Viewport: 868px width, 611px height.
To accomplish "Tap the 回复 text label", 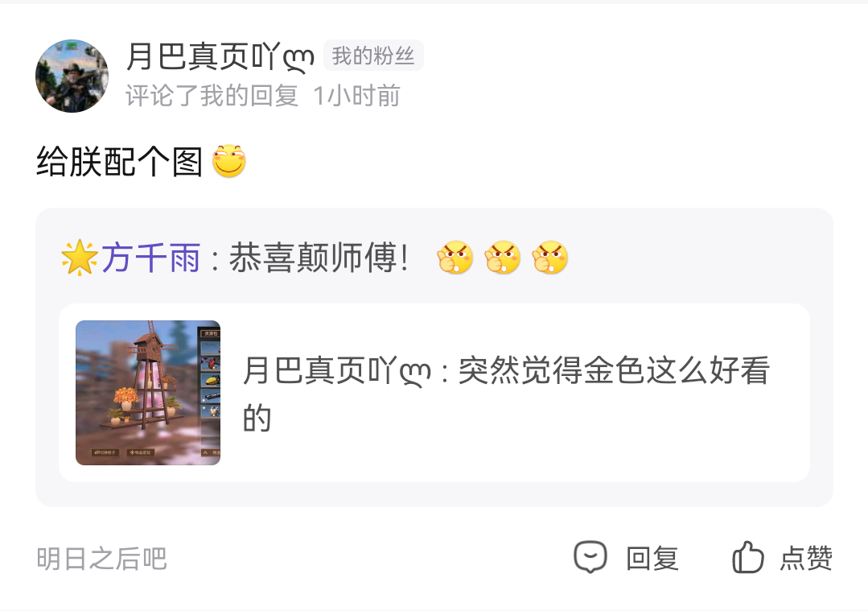I will (652, 558).
